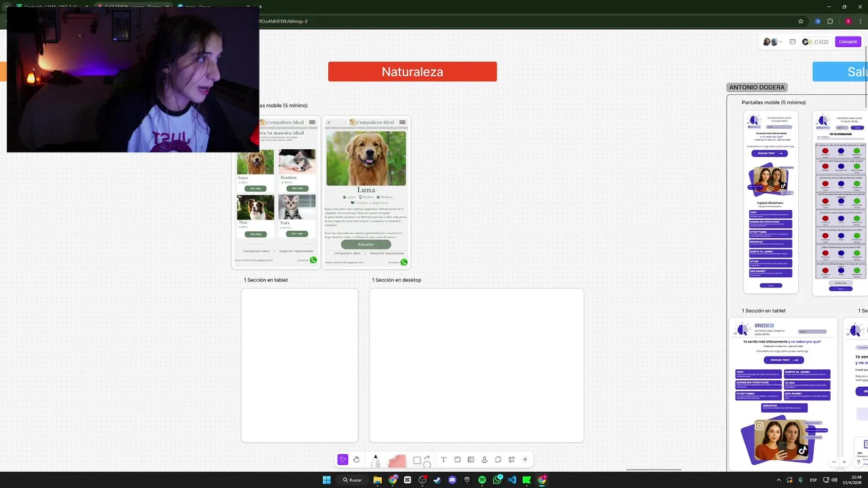Viewport: 868px width, 488px height.
Task: Click the Max dog card photo
Action: pos(256,207)
